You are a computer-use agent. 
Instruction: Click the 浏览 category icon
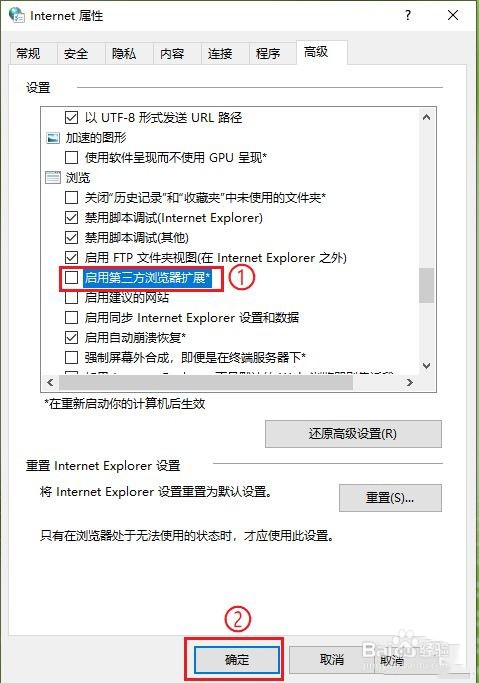coord(53,177)
